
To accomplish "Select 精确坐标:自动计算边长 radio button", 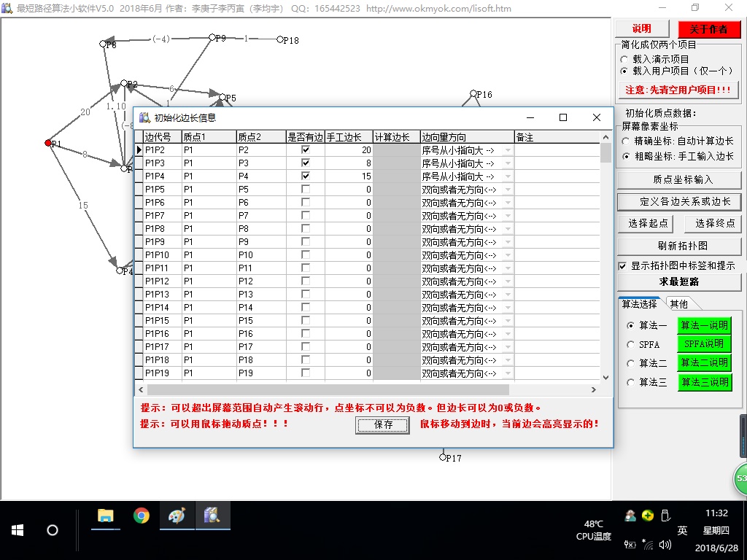I will coord(625,141).
